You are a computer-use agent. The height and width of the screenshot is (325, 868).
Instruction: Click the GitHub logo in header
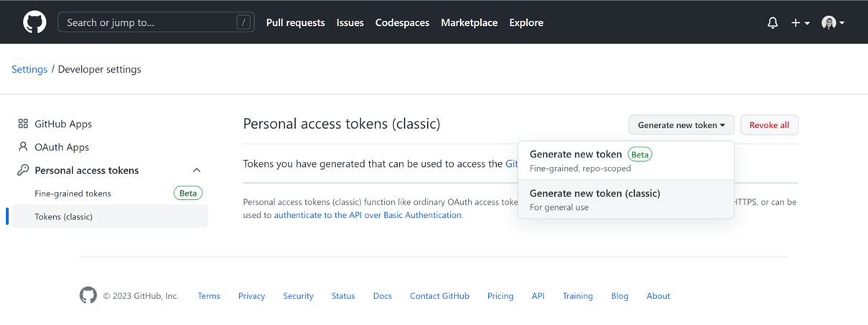point(34,22)
